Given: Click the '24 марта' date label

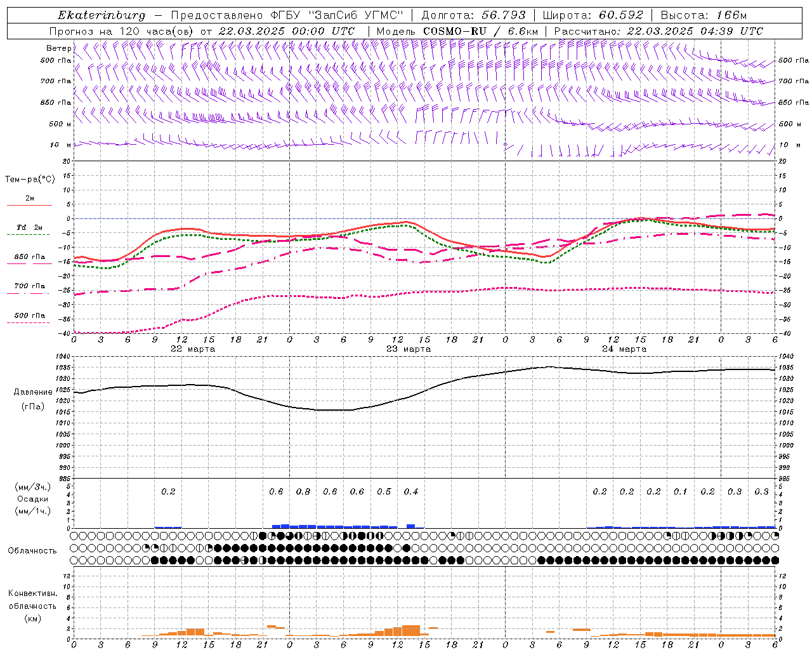Looking at the screenshot, I should [x=624, y=349].
